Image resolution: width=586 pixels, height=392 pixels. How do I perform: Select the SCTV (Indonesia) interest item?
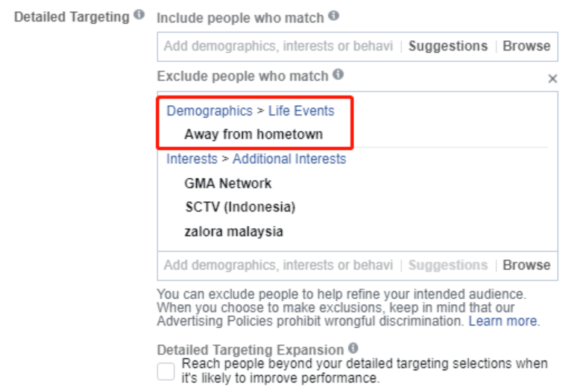pos(240,207)
